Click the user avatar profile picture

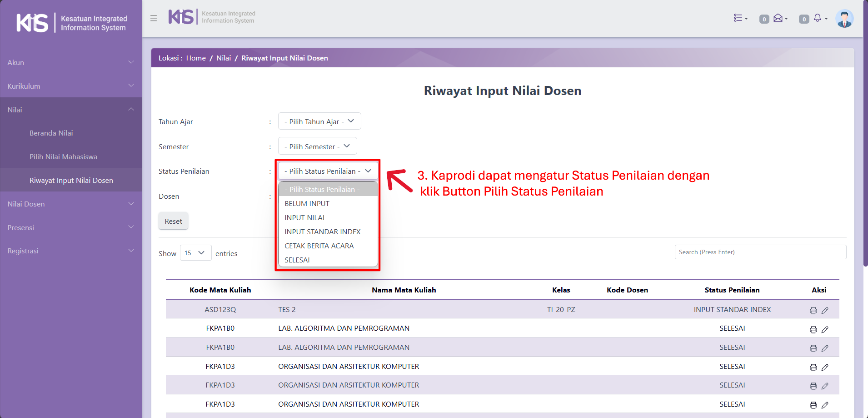[844, 19]
